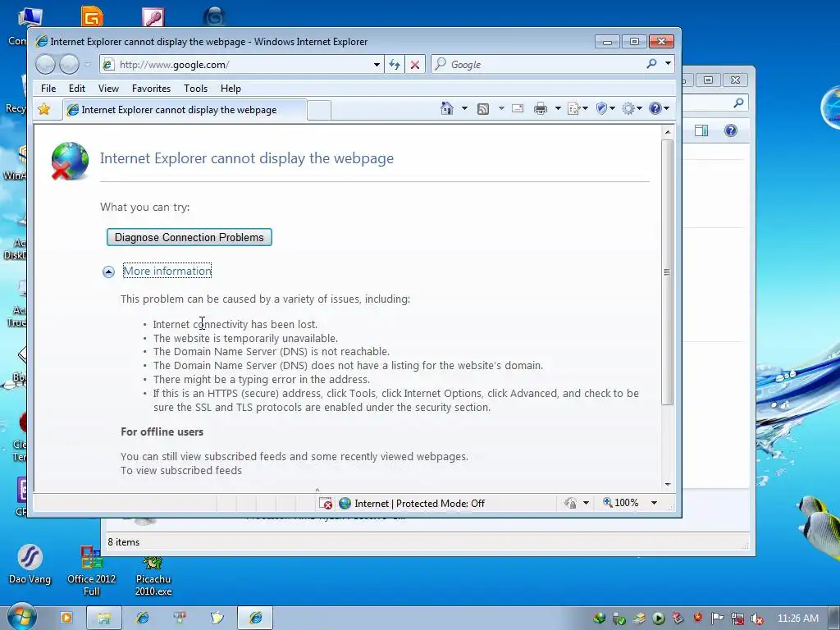Click the search magnifier in Explorer window
Image resolution: width=840 pixels, height=630 pixels.
739,103
